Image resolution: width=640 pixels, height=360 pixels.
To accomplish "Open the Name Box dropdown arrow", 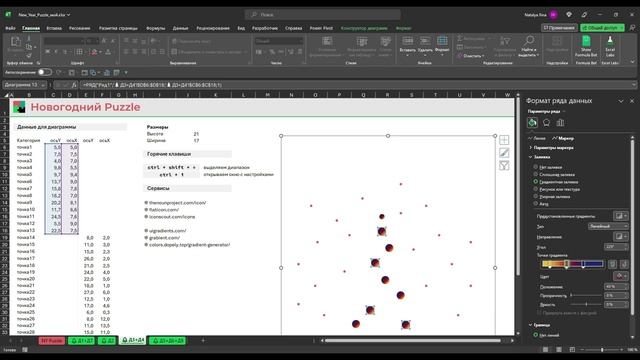I will pos(43,85).
